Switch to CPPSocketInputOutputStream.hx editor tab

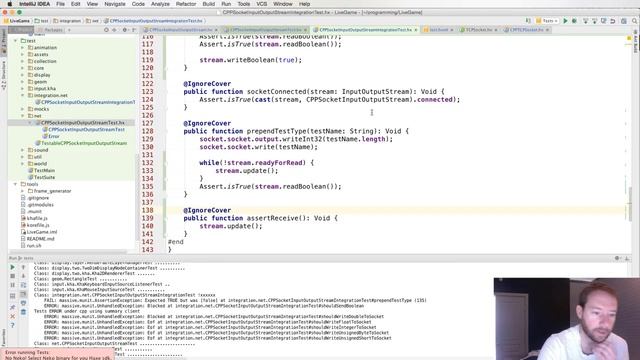tap(180, 30)
